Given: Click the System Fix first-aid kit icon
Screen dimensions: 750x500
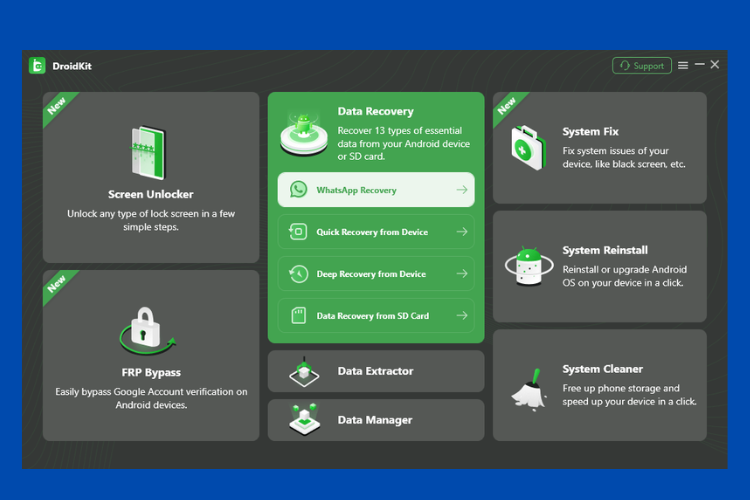Looking at the screenshot, I should pyautogui.click(x=528, y=148).
